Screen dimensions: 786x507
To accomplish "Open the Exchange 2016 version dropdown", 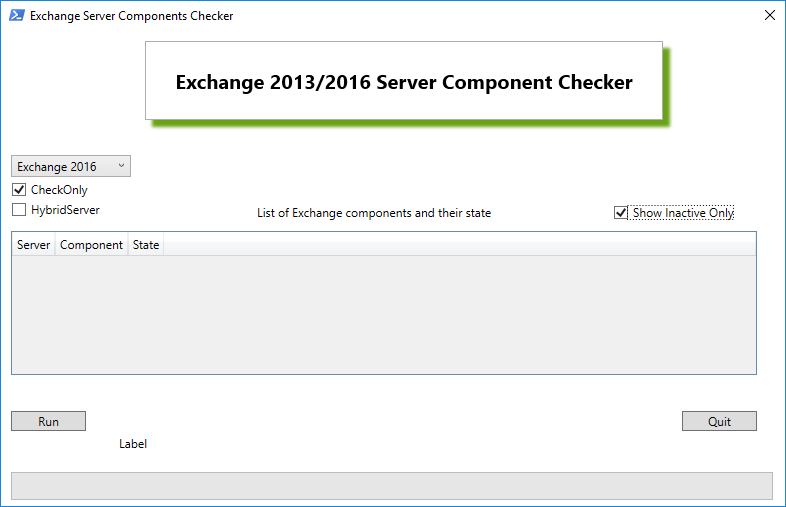I will (71, 166).
